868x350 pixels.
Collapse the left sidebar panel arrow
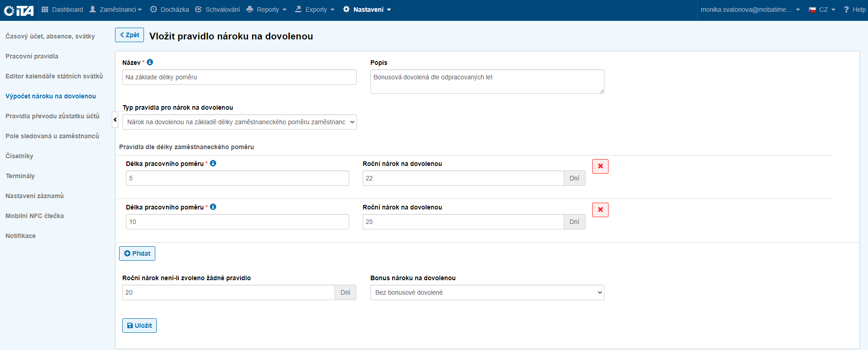click(115, 120)
